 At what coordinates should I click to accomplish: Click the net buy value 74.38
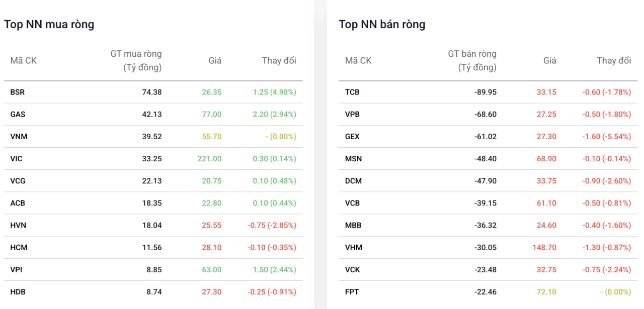click(152, 92)
